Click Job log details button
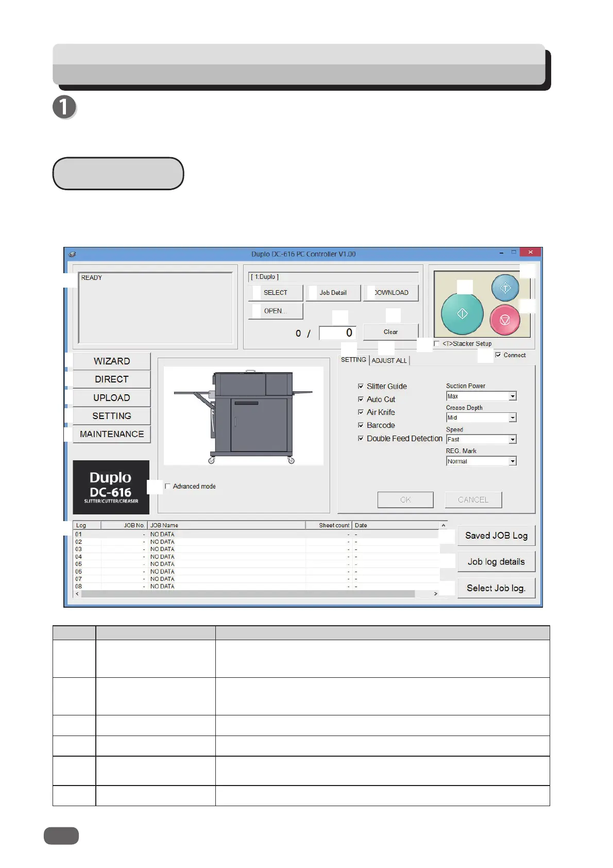 tap(497, 562)
